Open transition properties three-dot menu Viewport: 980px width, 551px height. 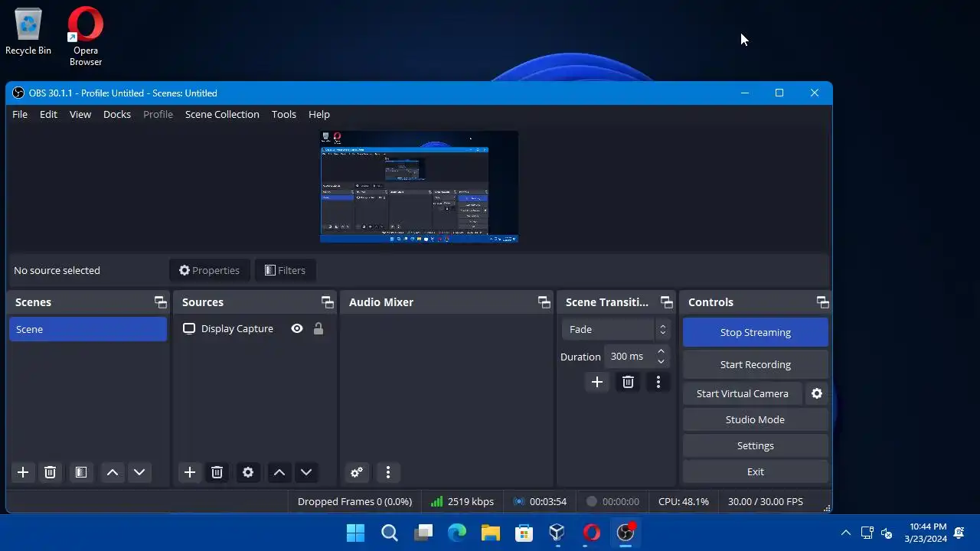[658, 382]
